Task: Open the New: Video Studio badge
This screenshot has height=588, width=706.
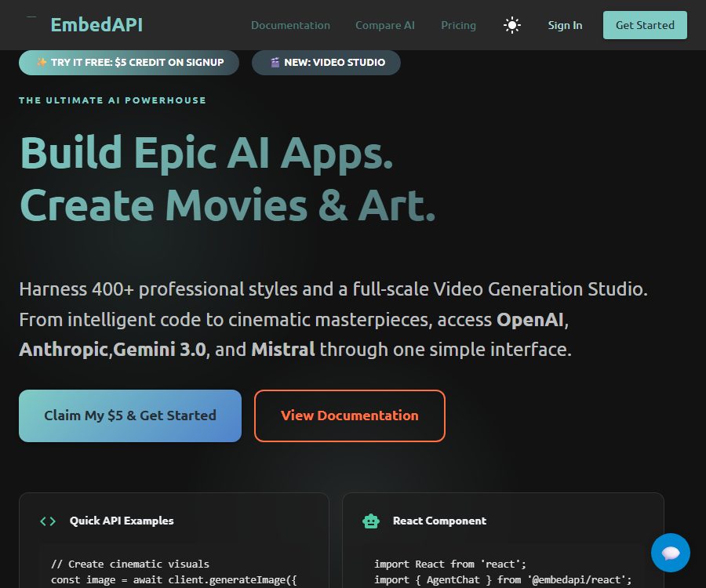Action: (326, 63)
